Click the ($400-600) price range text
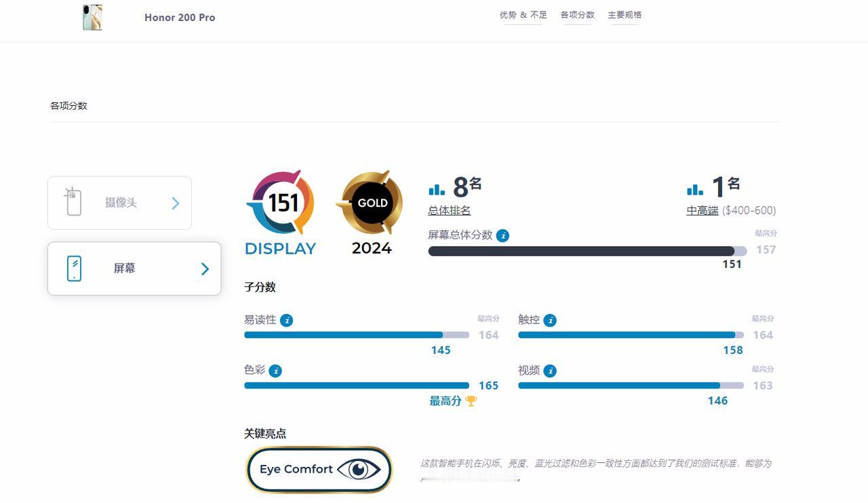The width and height of the screenshot is (868, 503). pyautogui.click(x=749, y=210)
